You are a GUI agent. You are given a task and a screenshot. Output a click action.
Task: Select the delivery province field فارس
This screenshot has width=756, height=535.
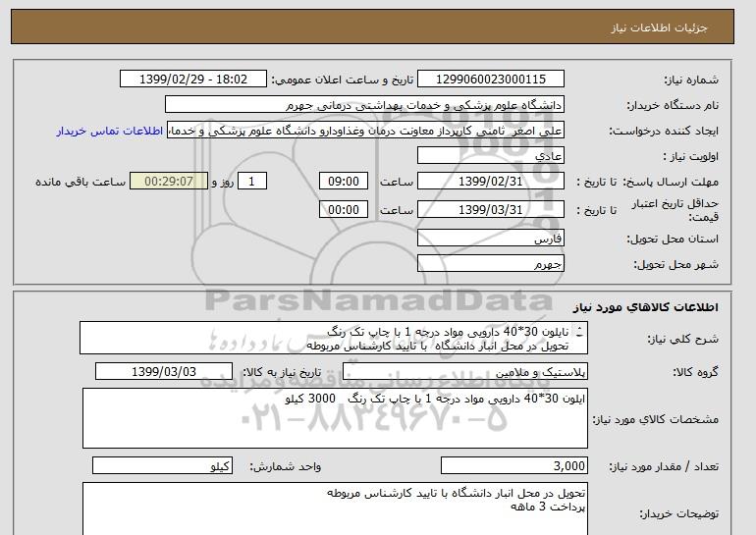coord(491,239)
